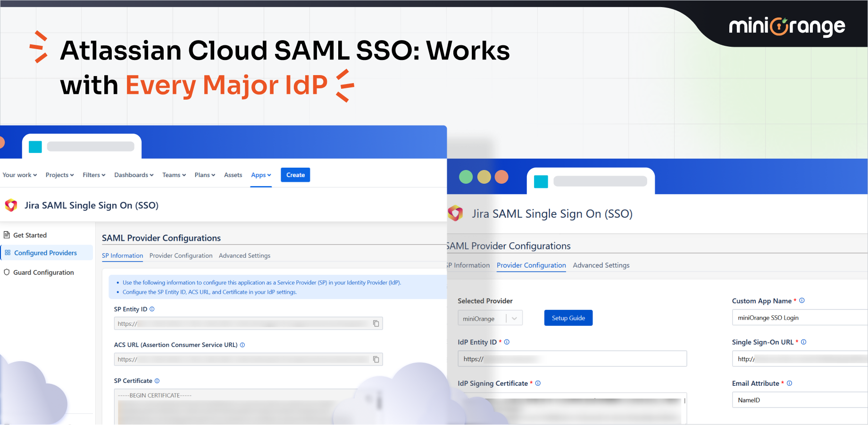Click the teal favicon in left browser tab
Image resolution: width=868 pixels, height=425 pixels.
point(35,147)
